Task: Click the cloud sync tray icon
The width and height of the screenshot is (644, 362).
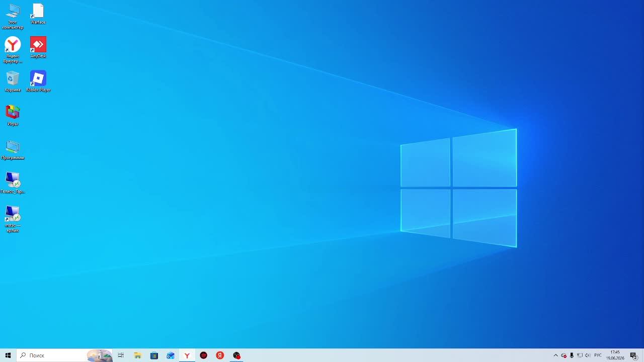Action: [563, 355]
